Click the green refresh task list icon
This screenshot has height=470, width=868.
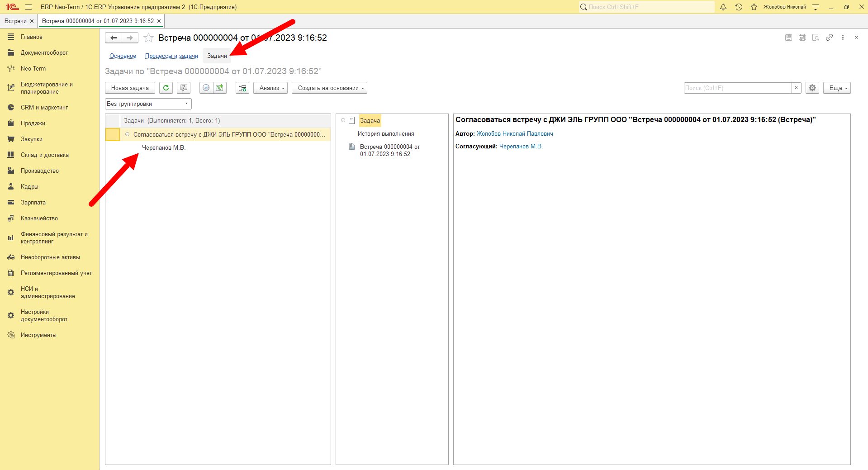(166, 88)
